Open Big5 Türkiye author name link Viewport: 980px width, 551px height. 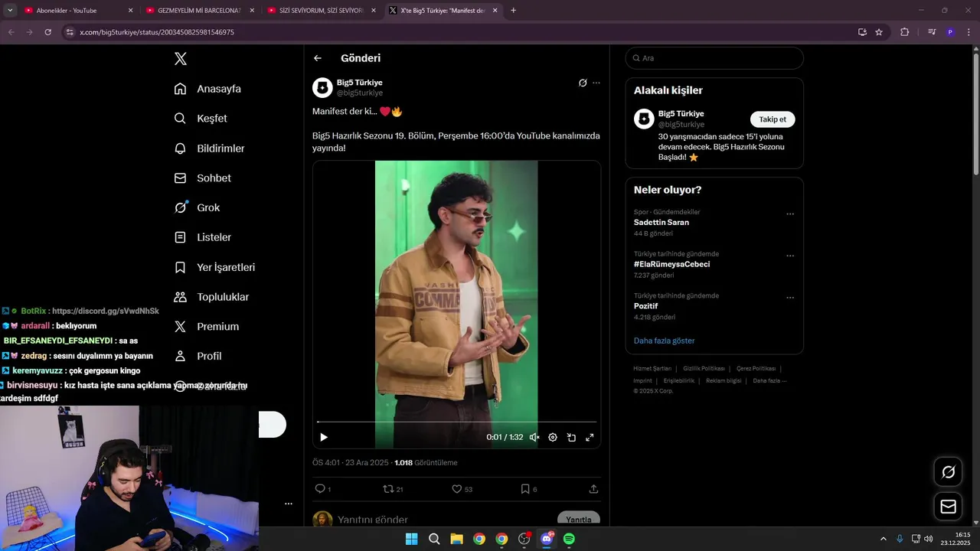360,83
